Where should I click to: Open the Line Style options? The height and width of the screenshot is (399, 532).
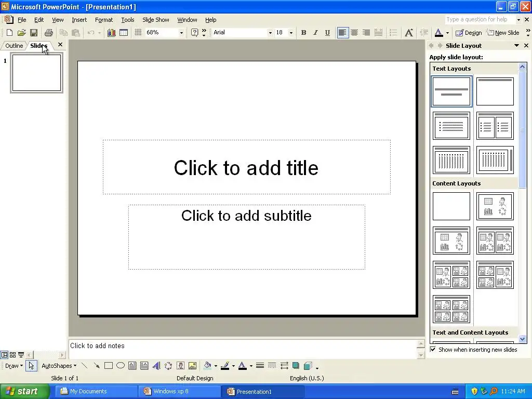(x=260, y=366)
